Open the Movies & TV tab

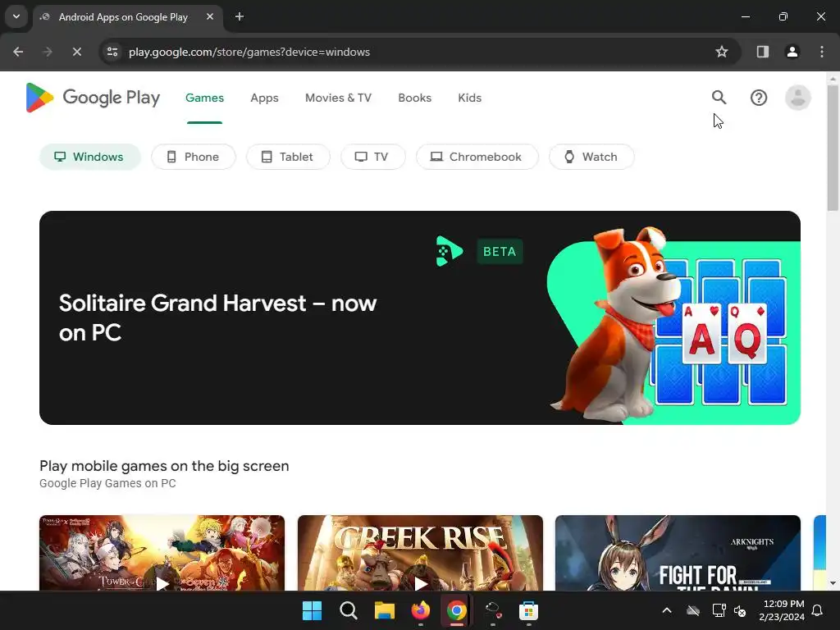click(x=338, y=98)
